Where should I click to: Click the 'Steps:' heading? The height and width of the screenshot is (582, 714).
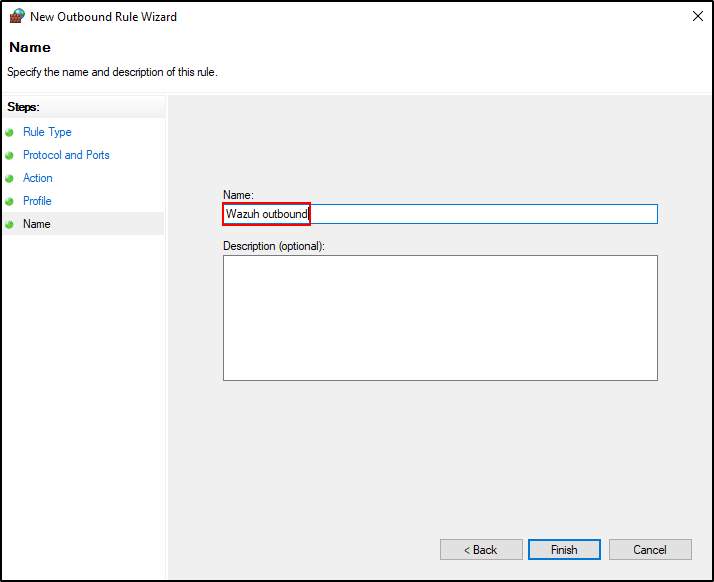pyautogui.click(x=23, y=107)
